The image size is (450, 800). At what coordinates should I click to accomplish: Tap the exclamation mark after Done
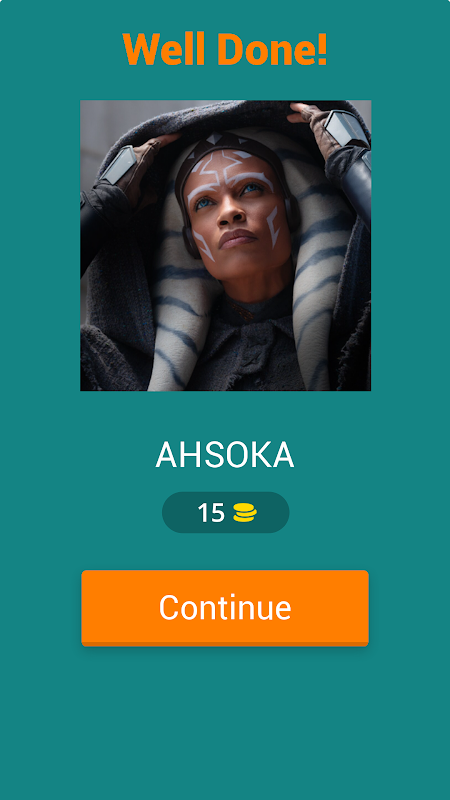click(321, 49)
